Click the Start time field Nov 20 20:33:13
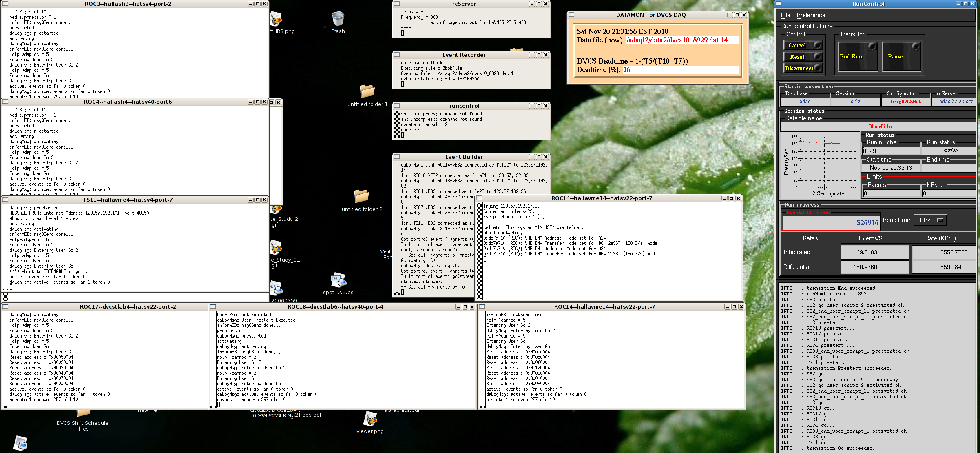This screenshot has width=980, height=453. click(x=891, y=168)
